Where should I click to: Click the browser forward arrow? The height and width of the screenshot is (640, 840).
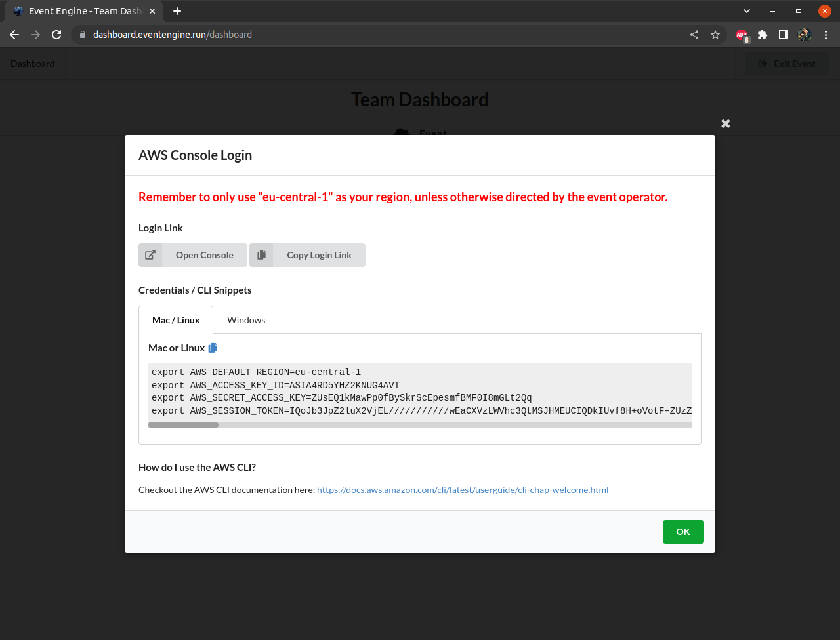pyautogui.click(x=35, y=35)
